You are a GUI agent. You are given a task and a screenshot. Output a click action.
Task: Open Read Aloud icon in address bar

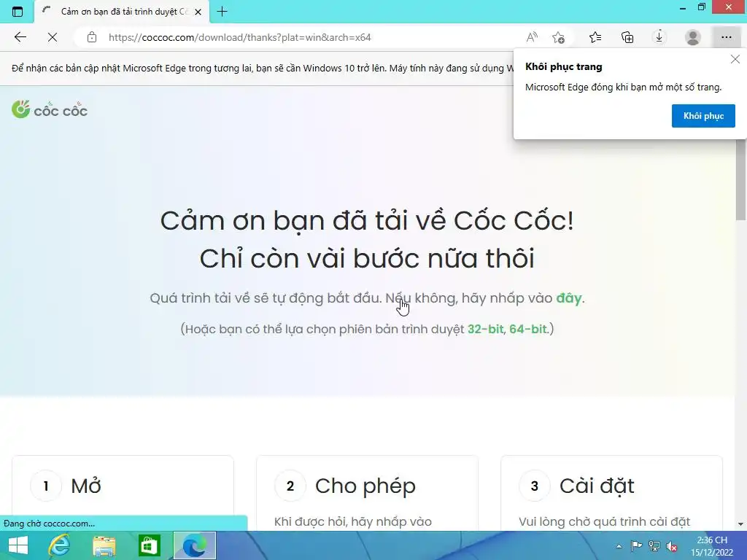532,37
